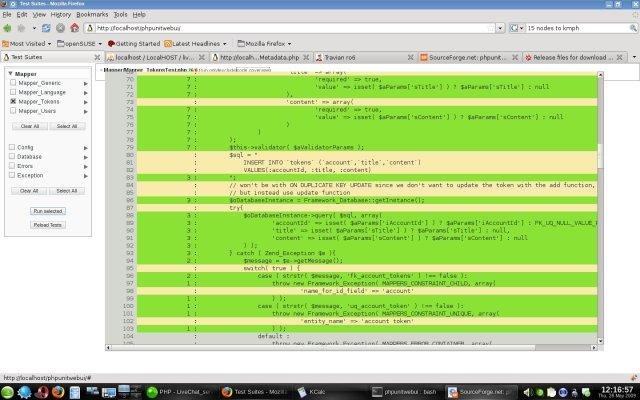Open the Latest Headlines feed dropdown
640x400 pixels.
(195, 44)
